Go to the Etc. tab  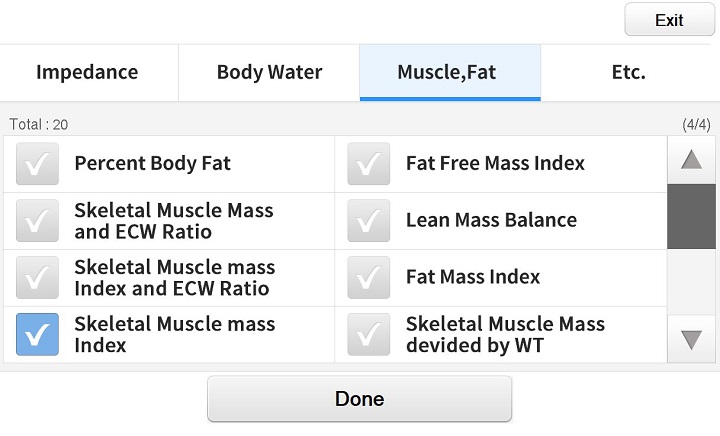(x=628, y=72)
